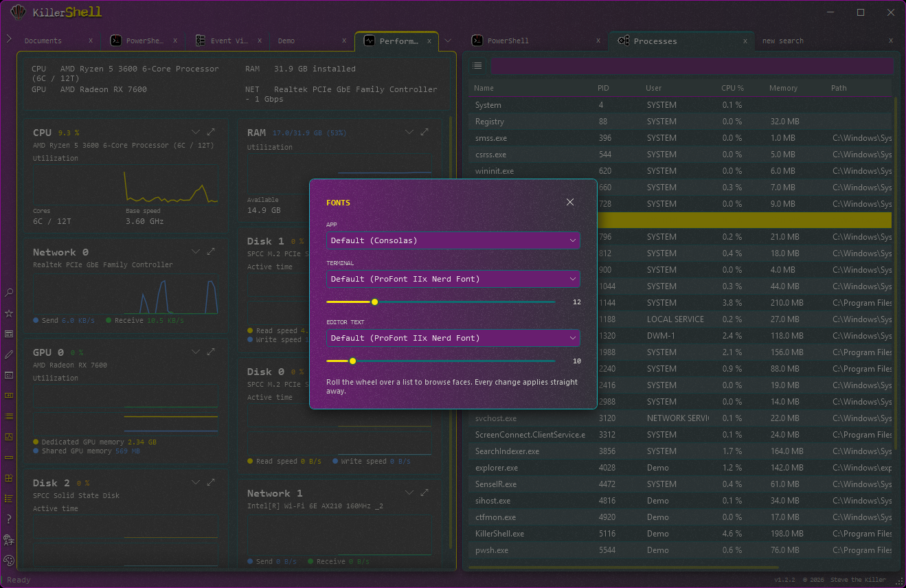
Task: Click the list menu icon above processes
Action: tap(477, 66)
